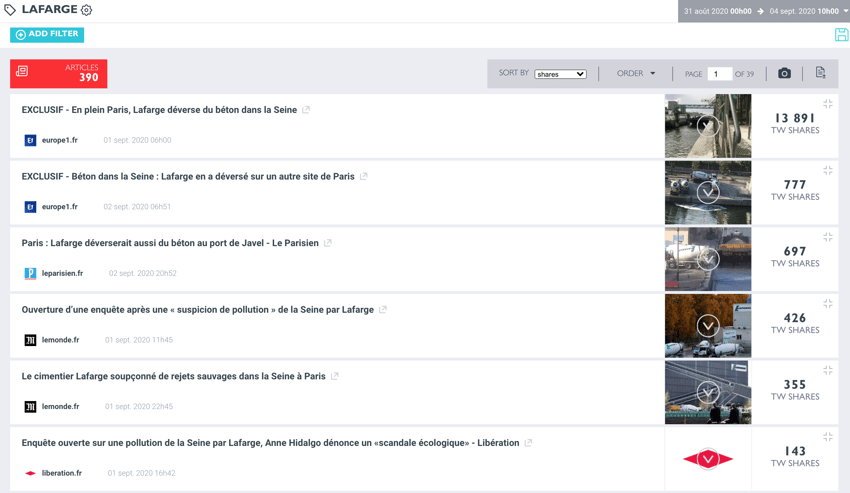Collapse the 697 shares article card
Image resolution: width=850 pixels, height=493 pixels.
828,237
